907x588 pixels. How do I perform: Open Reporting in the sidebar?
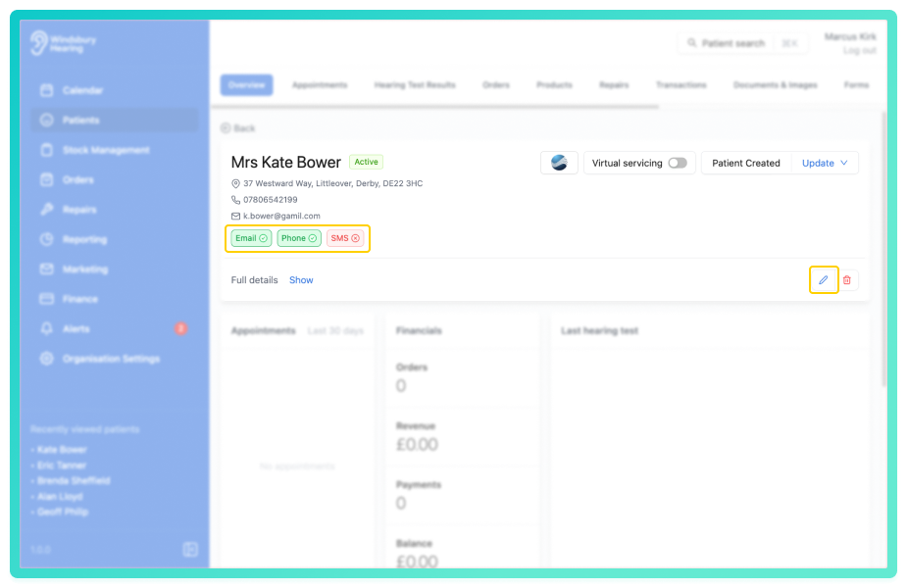click(114, 239)
